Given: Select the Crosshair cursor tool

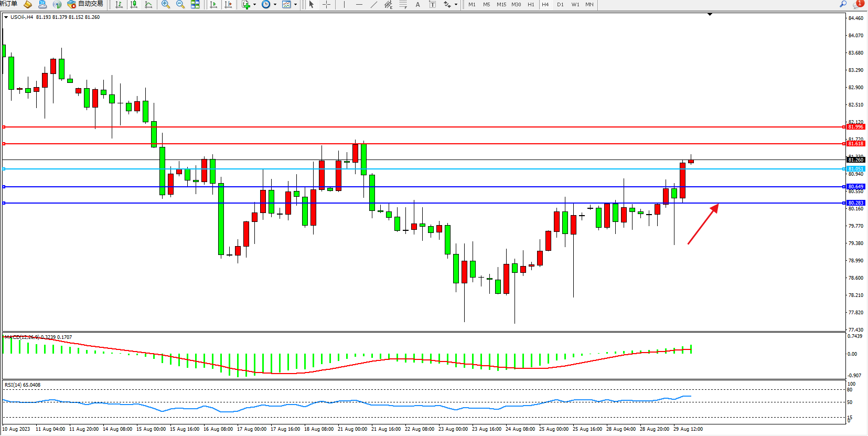Looking at the screenshot, I should 326,5.
